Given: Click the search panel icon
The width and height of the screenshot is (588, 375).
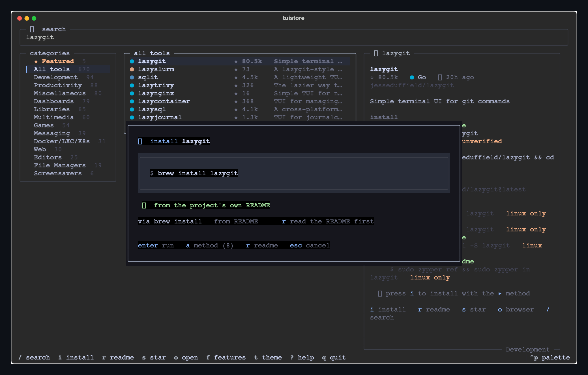Looking at the screenshot, I should click(32, 29).
